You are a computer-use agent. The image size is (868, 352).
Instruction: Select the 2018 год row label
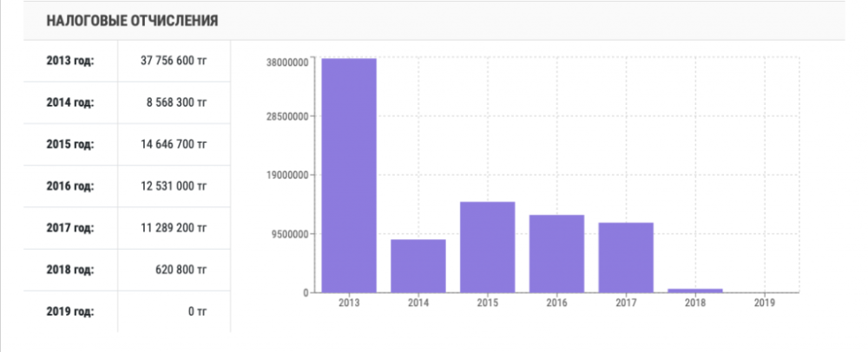point(69,270)
